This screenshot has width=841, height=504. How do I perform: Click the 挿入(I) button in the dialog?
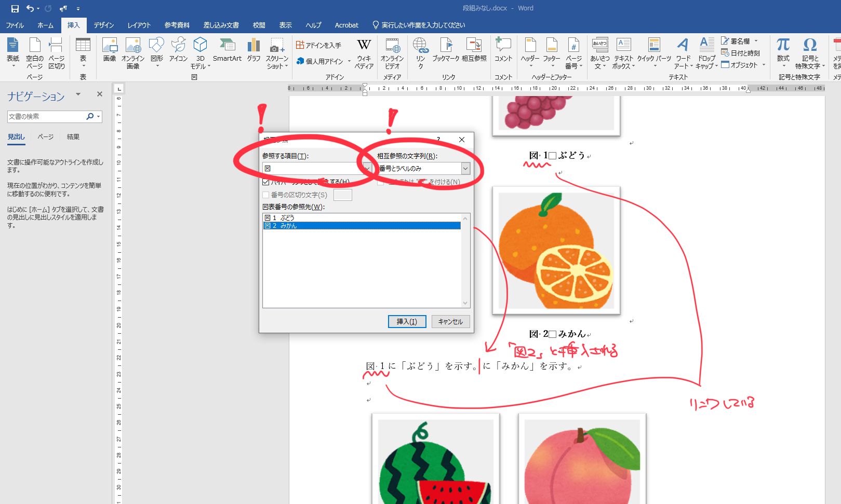[x=407, y=321]
